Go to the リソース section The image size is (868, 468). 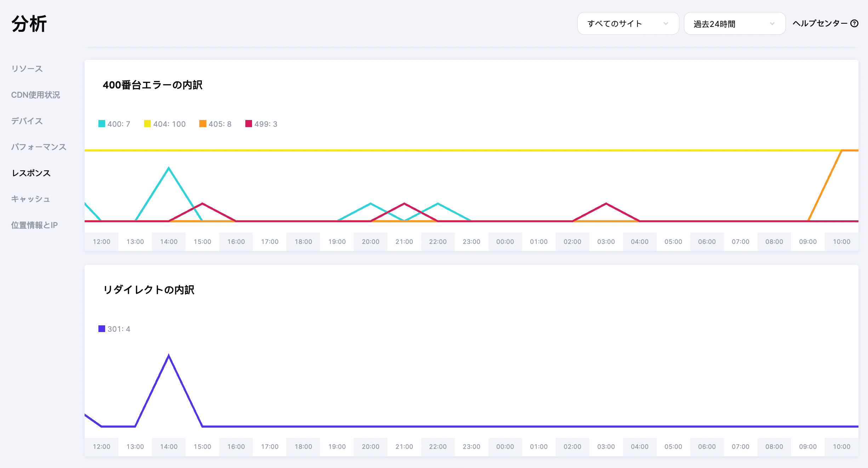tap(27, 69)
